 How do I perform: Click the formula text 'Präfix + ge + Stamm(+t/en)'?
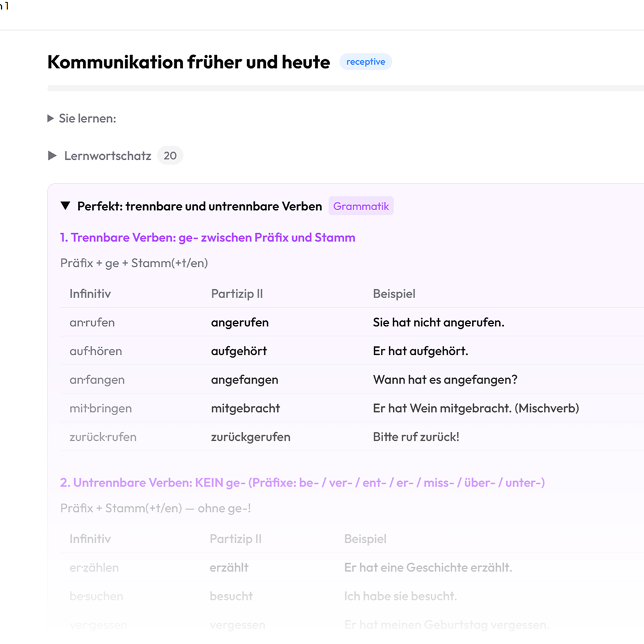[x=134, y=264]
